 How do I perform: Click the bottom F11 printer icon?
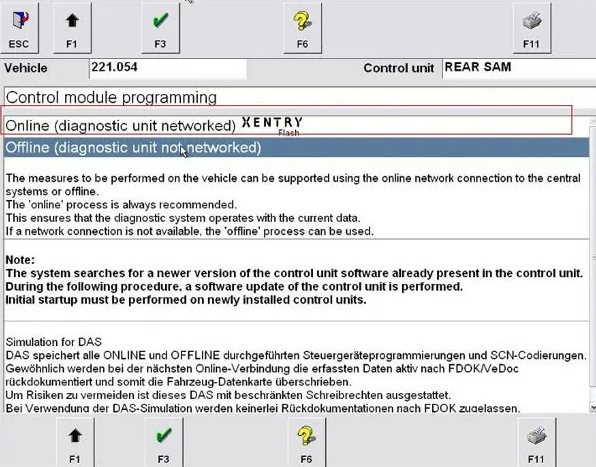pos(536,442)
